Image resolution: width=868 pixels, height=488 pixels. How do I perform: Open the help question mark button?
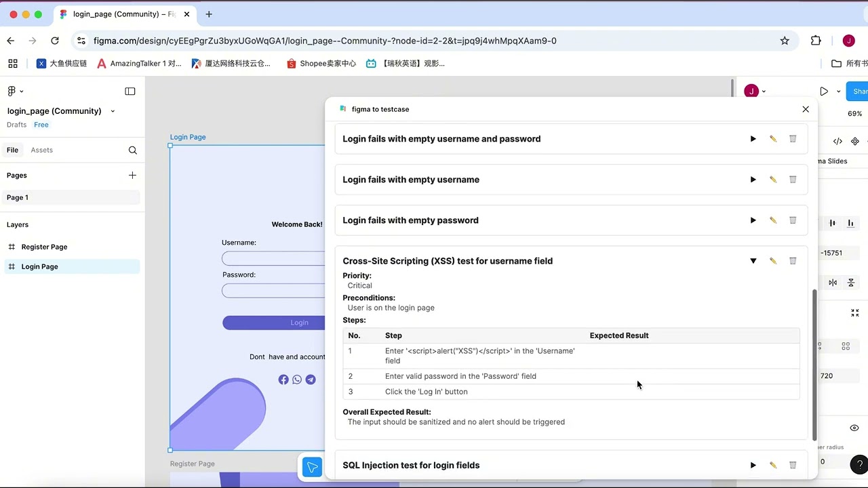(859, 464)
